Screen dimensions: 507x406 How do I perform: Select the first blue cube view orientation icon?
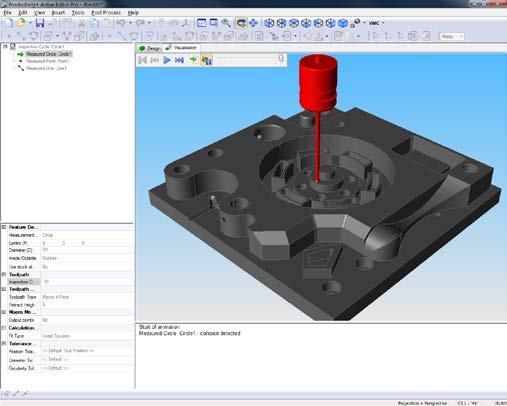point(269,23)
